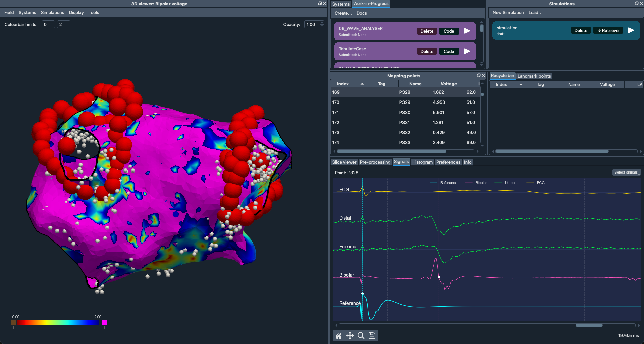Delete the TabulateCase system
Viewport: 644px width, 344px height.
[x=427, y=51]
